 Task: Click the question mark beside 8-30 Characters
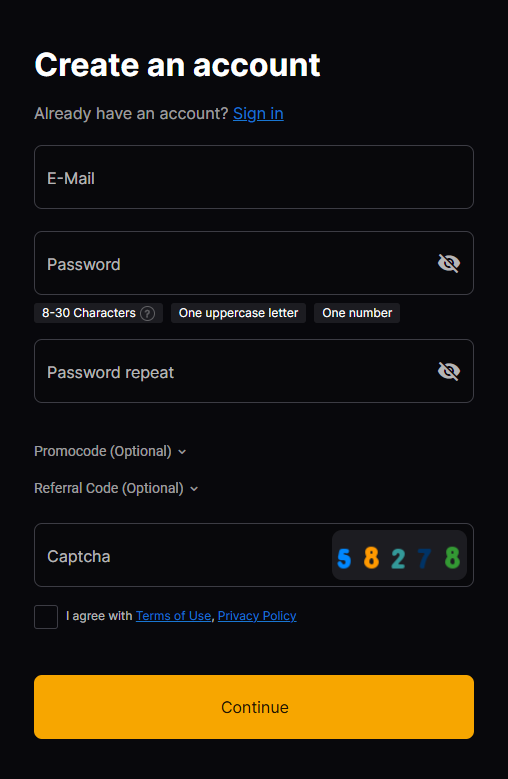coord(147,313)
